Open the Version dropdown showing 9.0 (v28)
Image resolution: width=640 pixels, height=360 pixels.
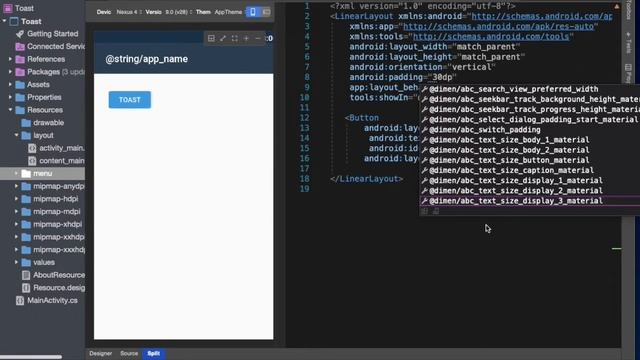[x=178, y=12]
